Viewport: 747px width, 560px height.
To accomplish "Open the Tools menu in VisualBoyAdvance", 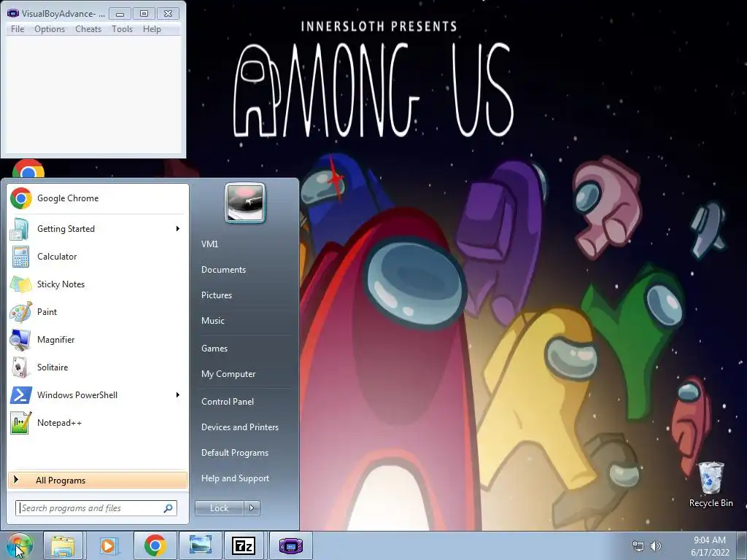I will coord(122,29).
